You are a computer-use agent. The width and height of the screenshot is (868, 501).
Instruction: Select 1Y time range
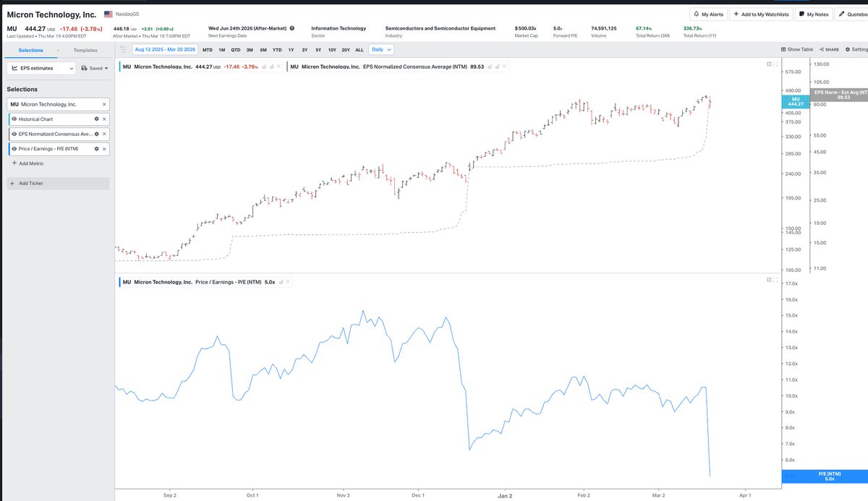click(291, 49)
